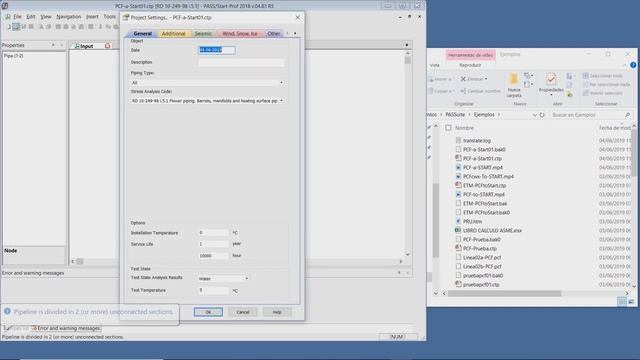This screenshot has height=360, width=640.
Task: Open the Insert menu
Action: pyautogui.click(x=92, y=17)
